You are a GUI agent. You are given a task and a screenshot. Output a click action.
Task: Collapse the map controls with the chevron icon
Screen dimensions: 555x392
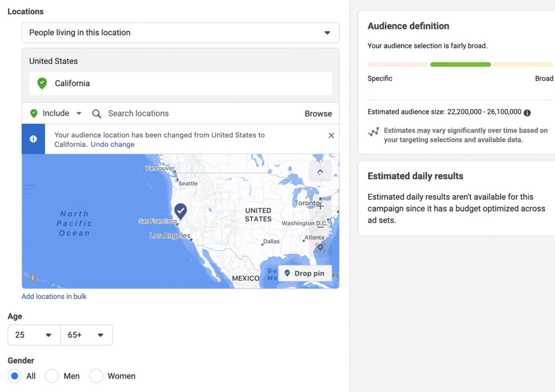tap(320, 171)
